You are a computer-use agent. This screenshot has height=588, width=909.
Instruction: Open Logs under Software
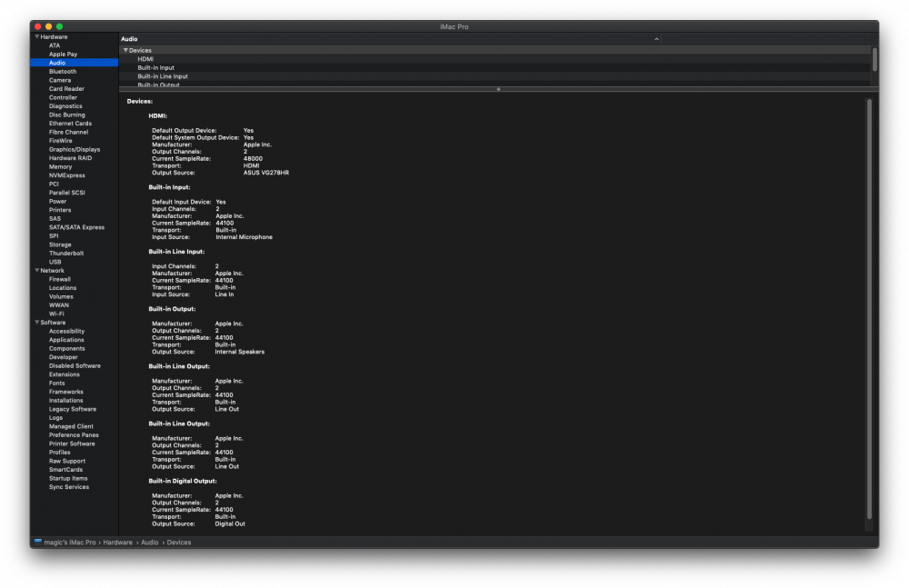(55, 417)
